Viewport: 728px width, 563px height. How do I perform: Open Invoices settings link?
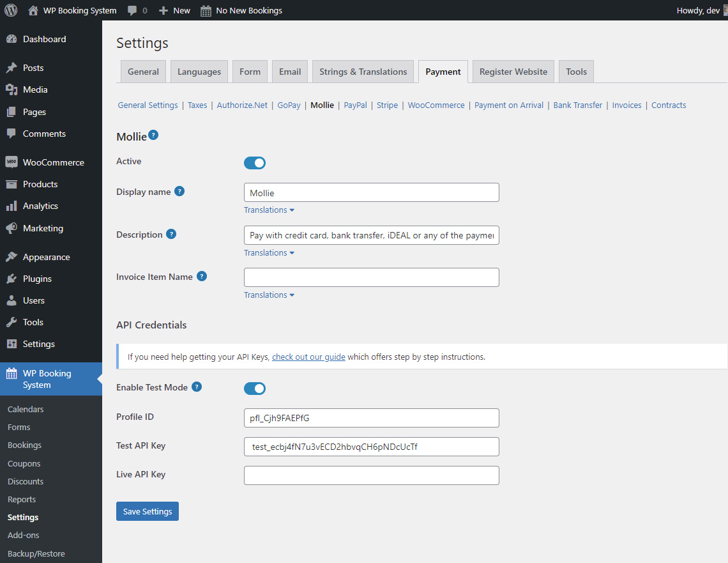627,105
